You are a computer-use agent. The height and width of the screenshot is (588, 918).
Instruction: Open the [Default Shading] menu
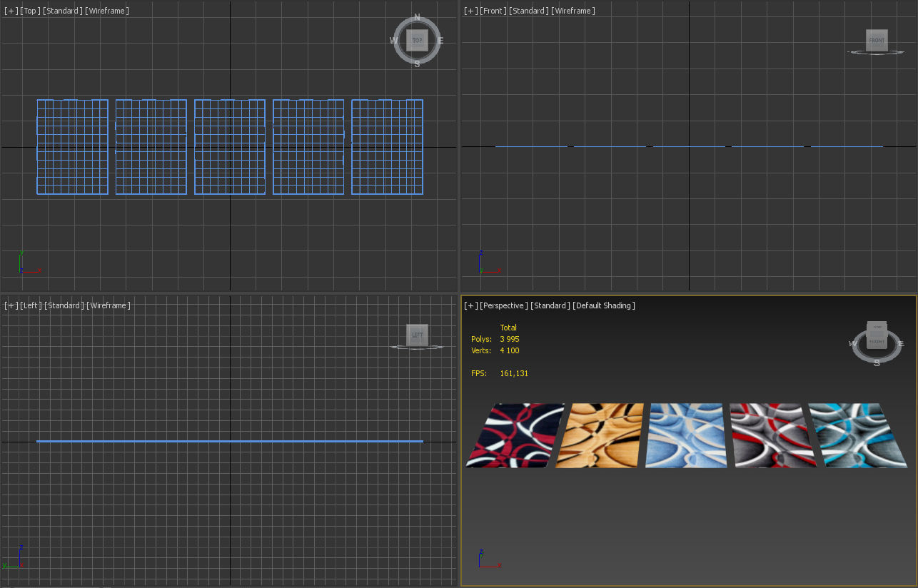point(604,305)
